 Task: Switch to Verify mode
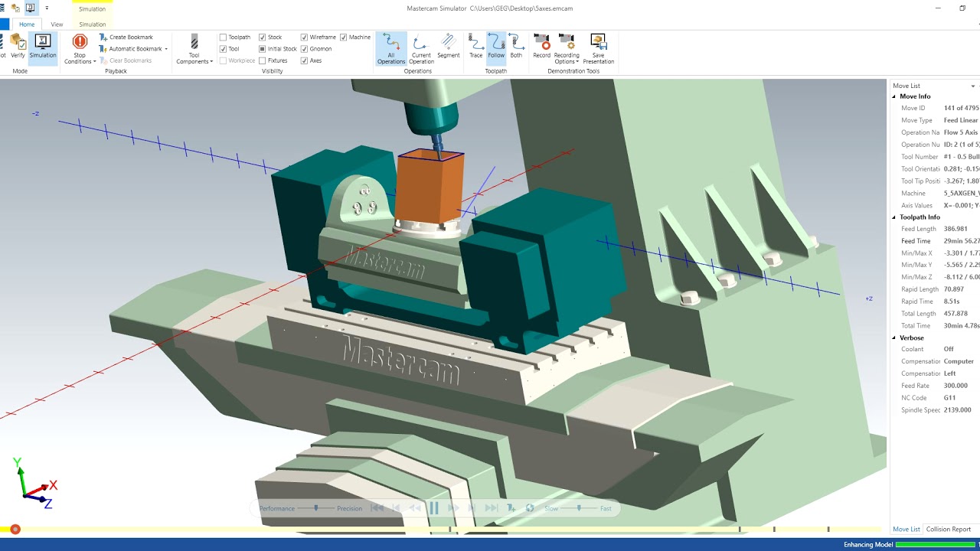(x=18, y=46)
